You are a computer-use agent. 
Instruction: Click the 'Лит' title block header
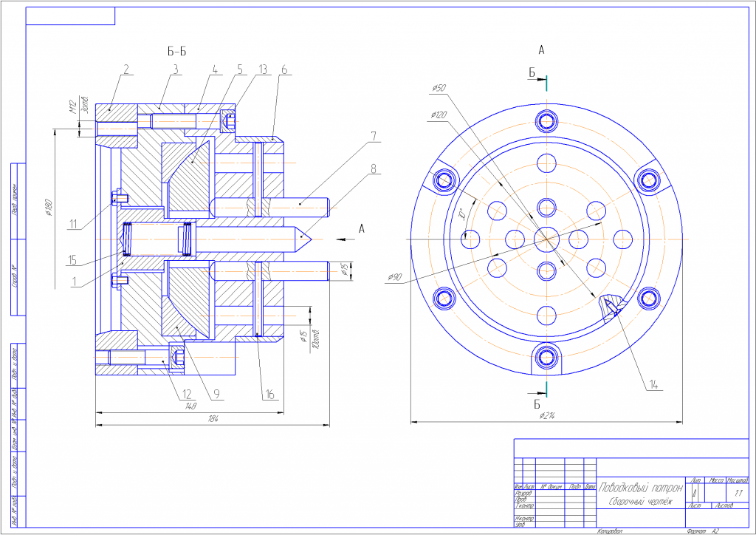point(695,480)
